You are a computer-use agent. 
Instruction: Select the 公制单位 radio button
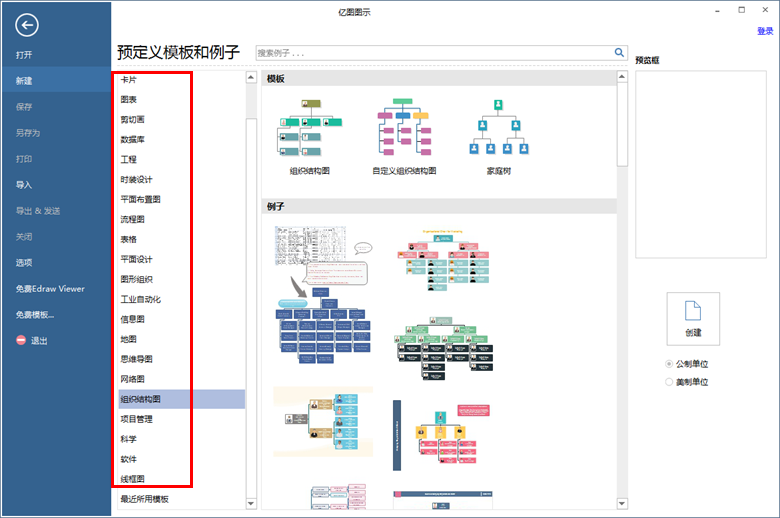tap(669, 364)
